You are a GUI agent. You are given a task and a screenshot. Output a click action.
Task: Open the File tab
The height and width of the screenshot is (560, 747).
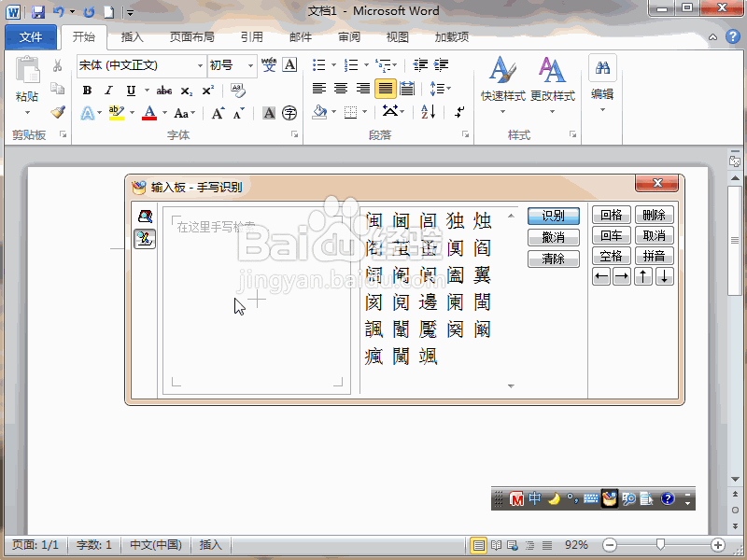(31, 37)
